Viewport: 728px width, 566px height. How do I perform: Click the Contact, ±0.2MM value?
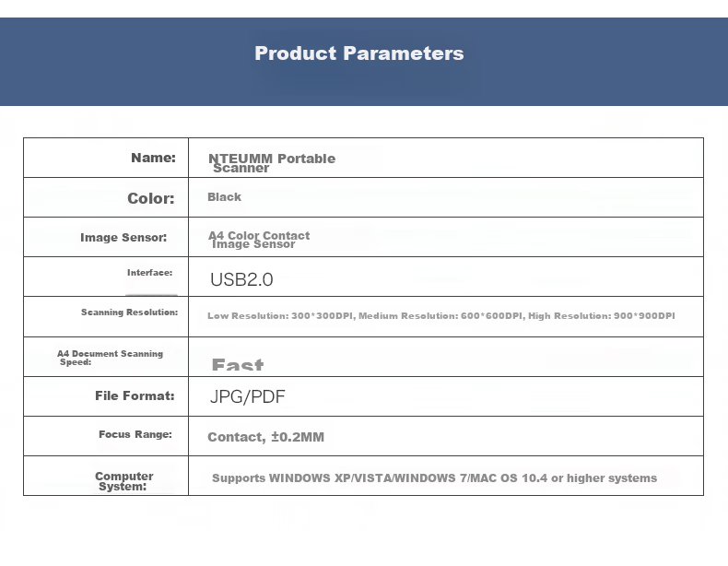coord(265,437)
